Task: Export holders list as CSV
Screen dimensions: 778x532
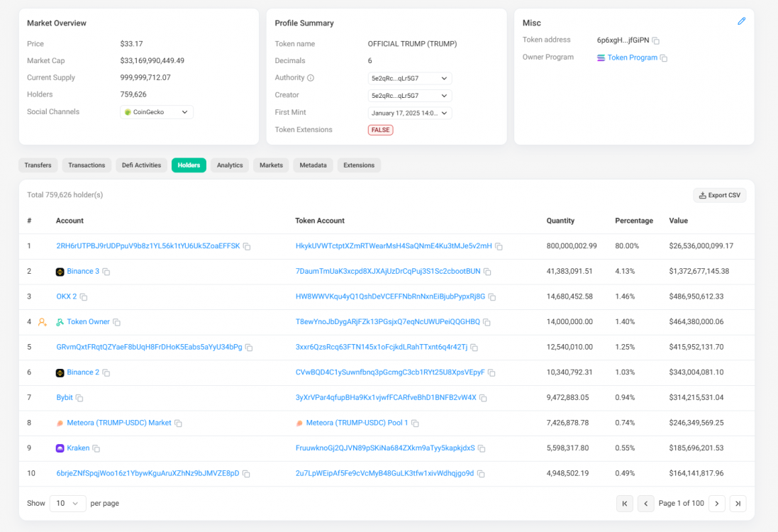Action: [719, 195]
